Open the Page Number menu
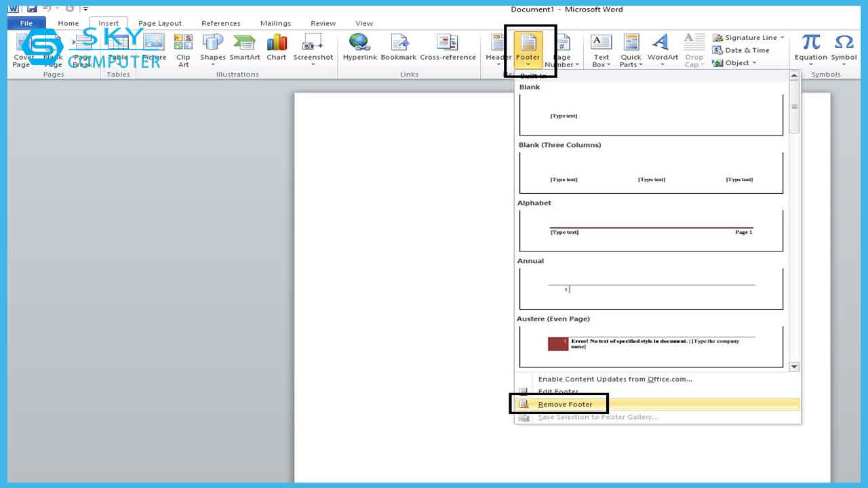868x488 pixels. [562, 50]
